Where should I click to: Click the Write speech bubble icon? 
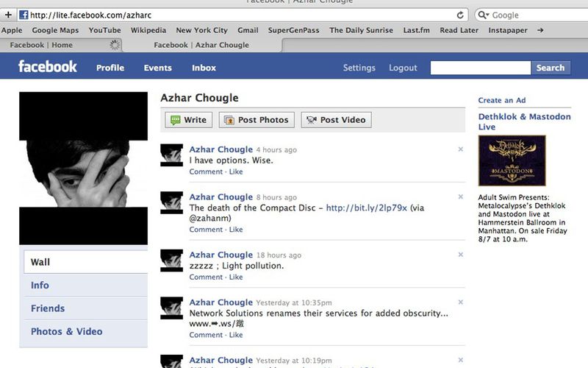click(x=175, y=120)
